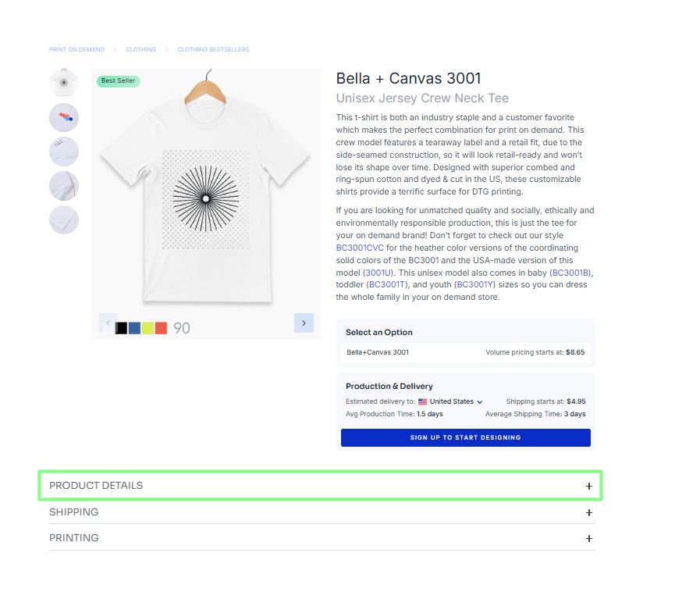Image resolution: width=700 pixels, height=592 pixels.
Task: Click the Best Seller badge
Action: coord(119,80)
